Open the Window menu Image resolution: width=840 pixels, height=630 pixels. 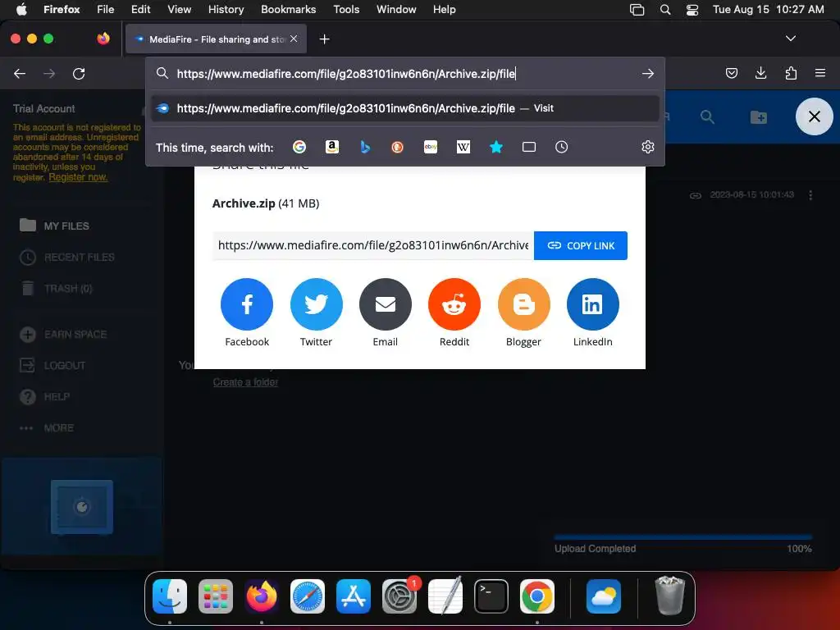(396, 9)
